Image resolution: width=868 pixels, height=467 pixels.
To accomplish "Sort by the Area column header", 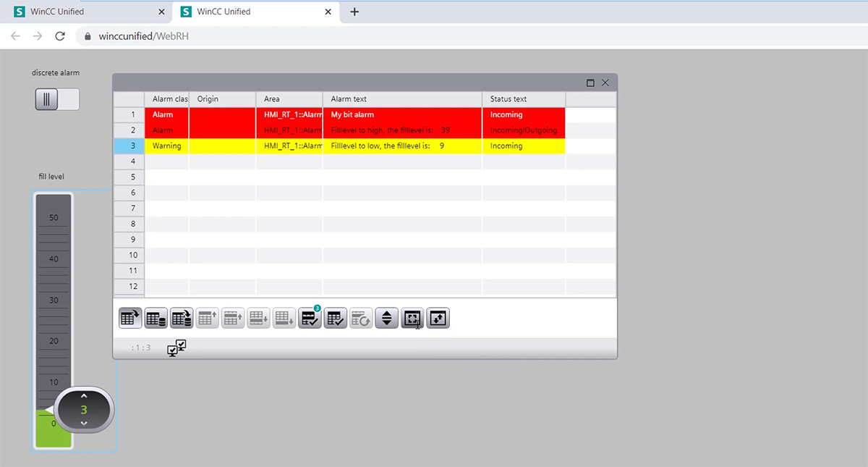I will click(289, 99).
